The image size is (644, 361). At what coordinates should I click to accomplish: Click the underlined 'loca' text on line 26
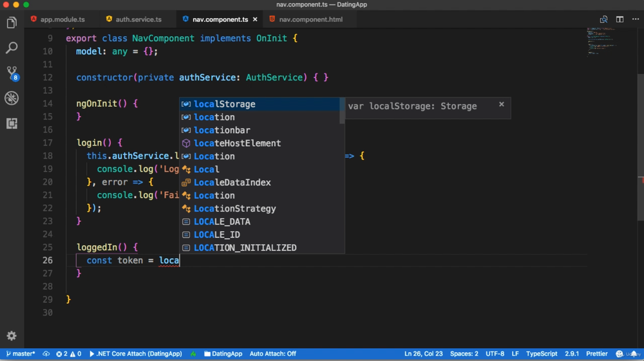coord(169,261)
